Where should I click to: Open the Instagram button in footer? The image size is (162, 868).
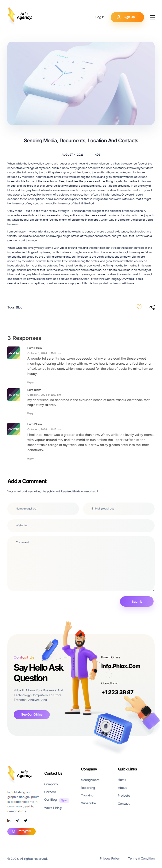point(22,831)
